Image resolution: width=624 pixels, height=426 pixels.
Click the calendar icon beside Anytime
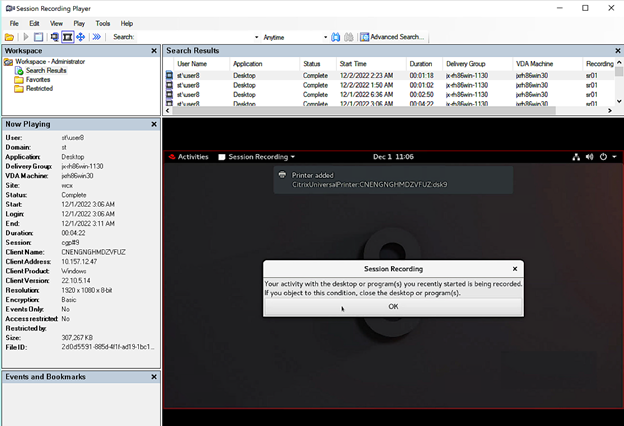coord(363,37)
